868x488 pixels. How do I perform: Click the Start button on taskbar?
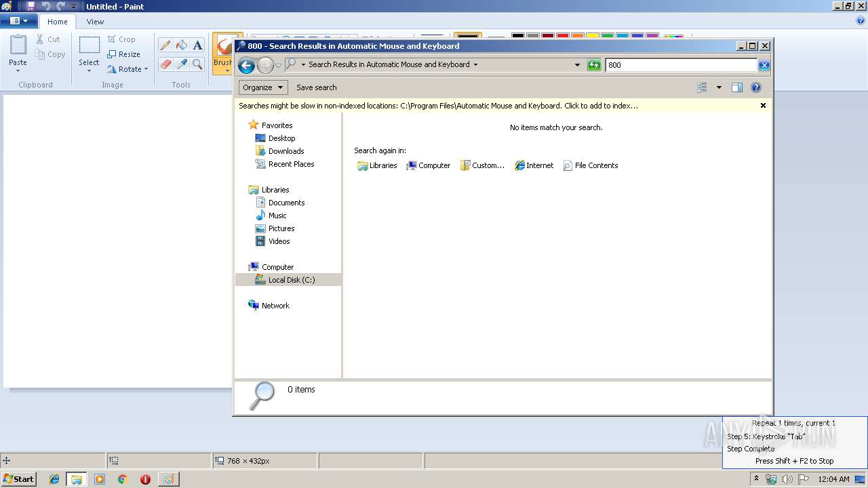point(19,479)
